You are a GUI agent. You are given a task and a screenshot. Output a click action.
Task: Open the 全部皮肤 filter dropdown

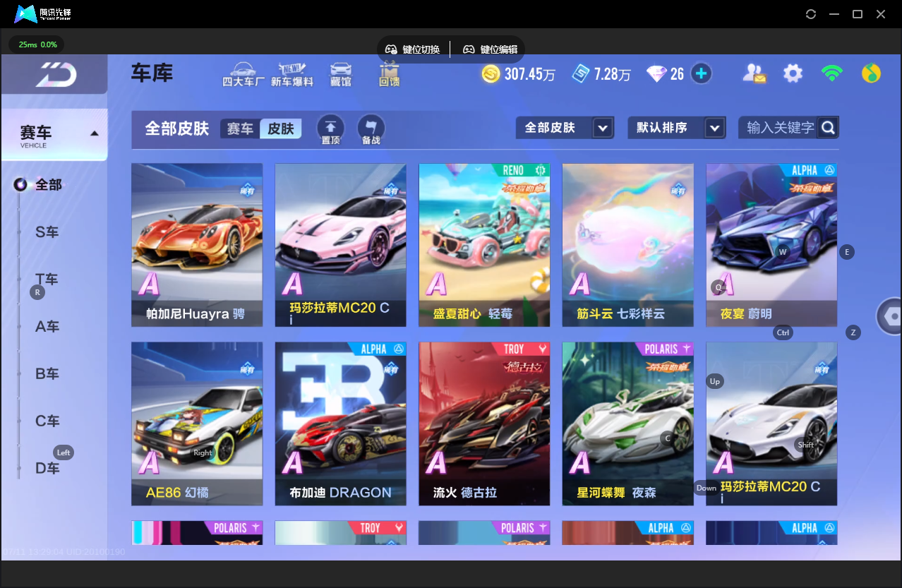(565, 128)
